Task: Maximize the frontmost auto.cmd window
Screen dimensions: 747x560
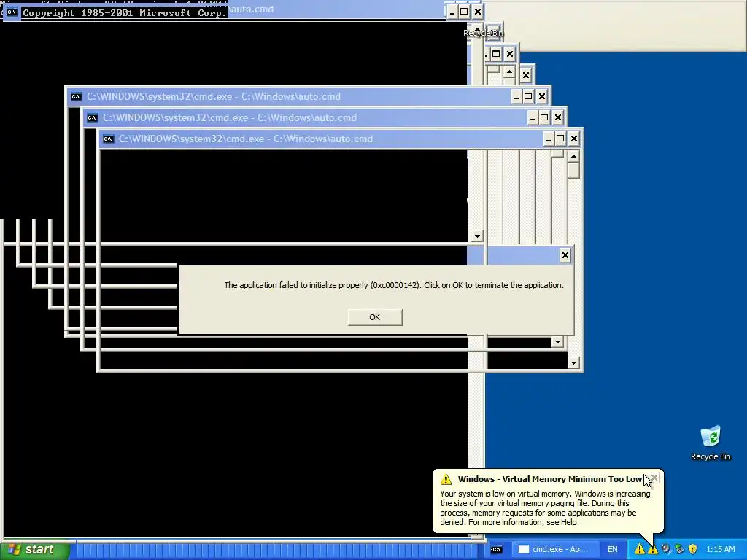Action: 560,139
